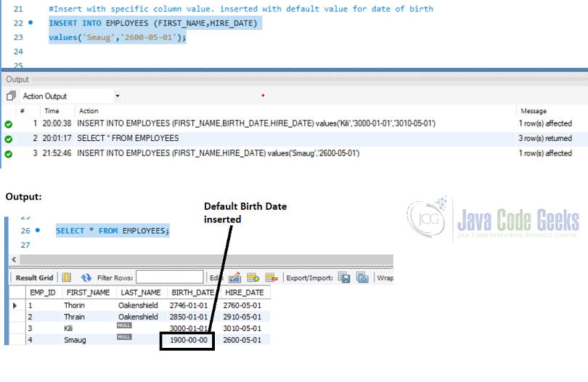This screenshot has width=588, height=382.
Task: Click NULL last name in Kili's row
Action: 124,325
